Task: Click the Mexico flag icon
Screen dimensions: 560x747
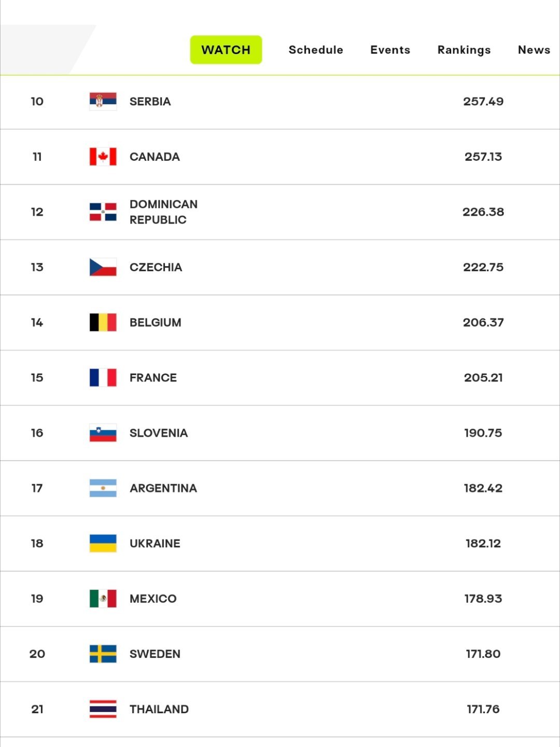Action: (x=103, y=599)
